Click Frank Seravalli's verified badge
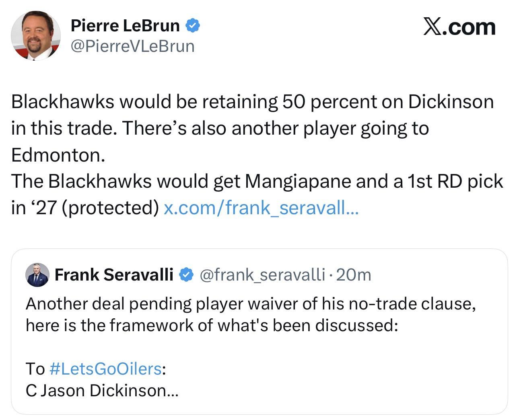The image size is (519, 420). point(186,275)
